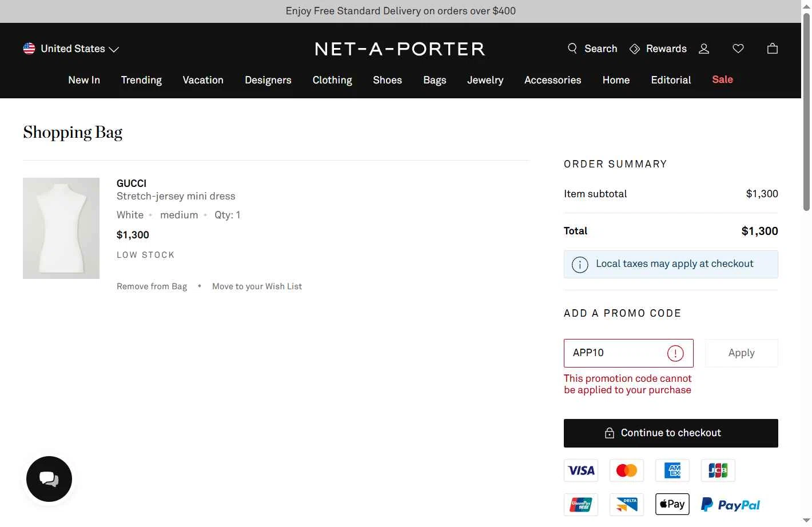Viewport: 812px width, 527px height.
Task: Open Stretch-jersey mini dress product link
Action: pos(176,196)
